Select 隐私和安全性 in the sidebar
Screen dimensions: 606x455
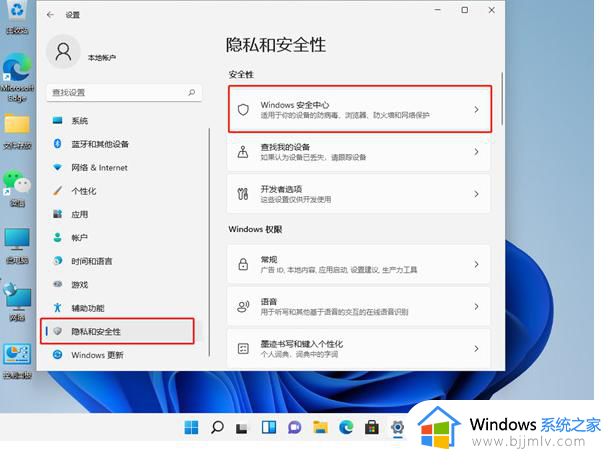pos(117,331)
